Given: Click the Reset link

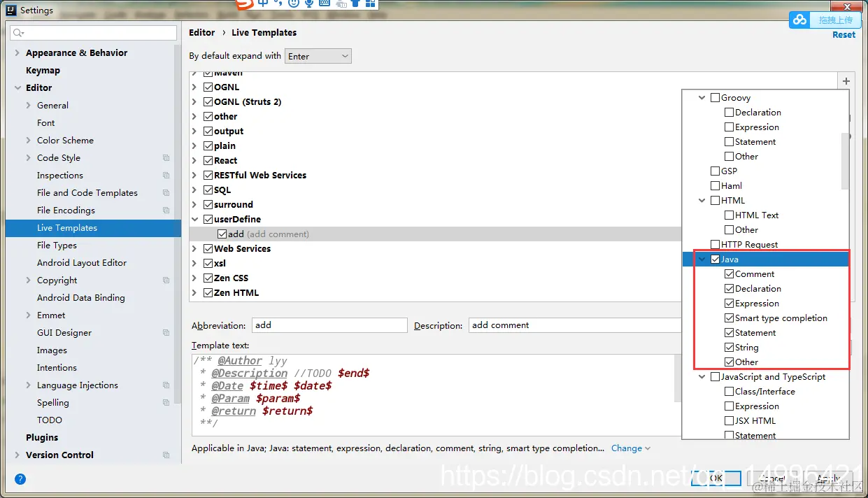Looking at the screenshot, I should coord(844,35).
